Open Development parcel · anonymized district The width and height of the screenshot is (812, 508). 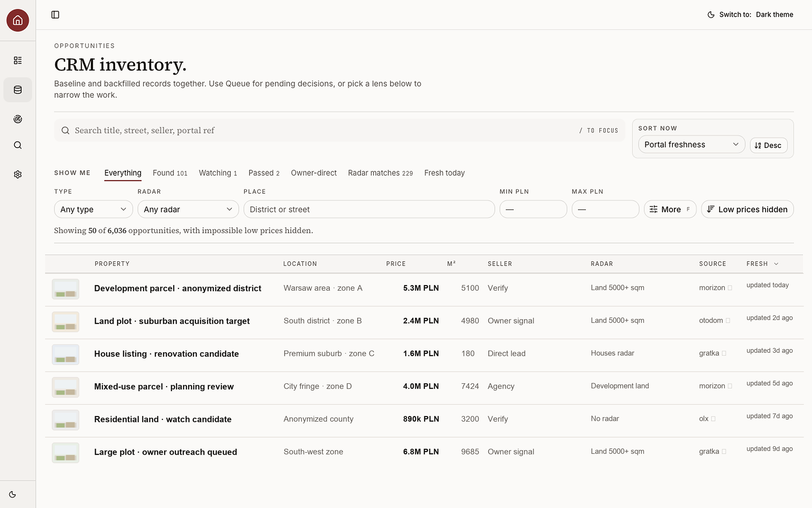[178, 288]
